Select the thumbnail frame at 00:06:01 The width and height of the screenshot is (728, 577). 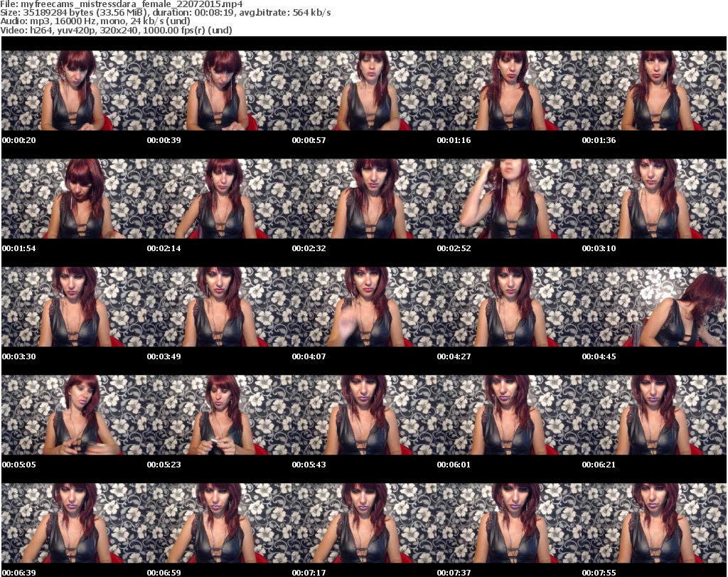click(x=509, y=415)
